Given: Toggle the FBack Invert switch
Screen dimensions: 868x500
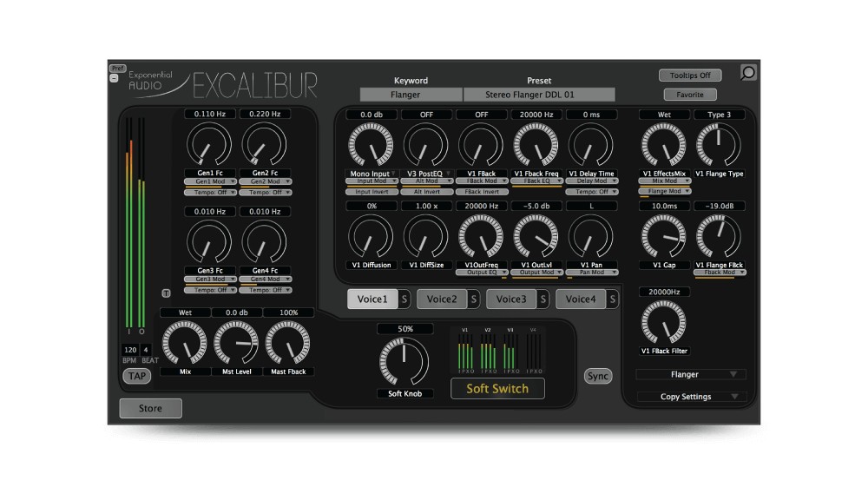Looking at the screenshot, I should pyautogui.click(x=482, y=192).
